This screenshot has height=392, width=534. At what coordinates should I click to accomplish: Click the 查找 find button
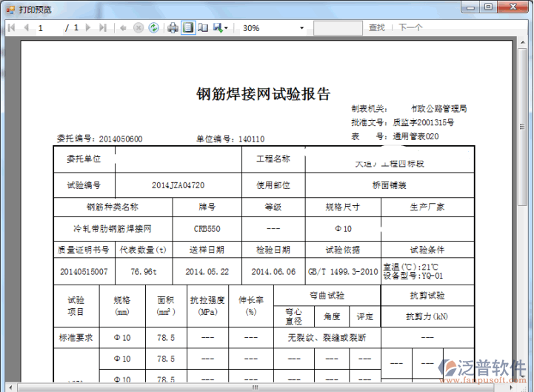(x=377, y=27)
